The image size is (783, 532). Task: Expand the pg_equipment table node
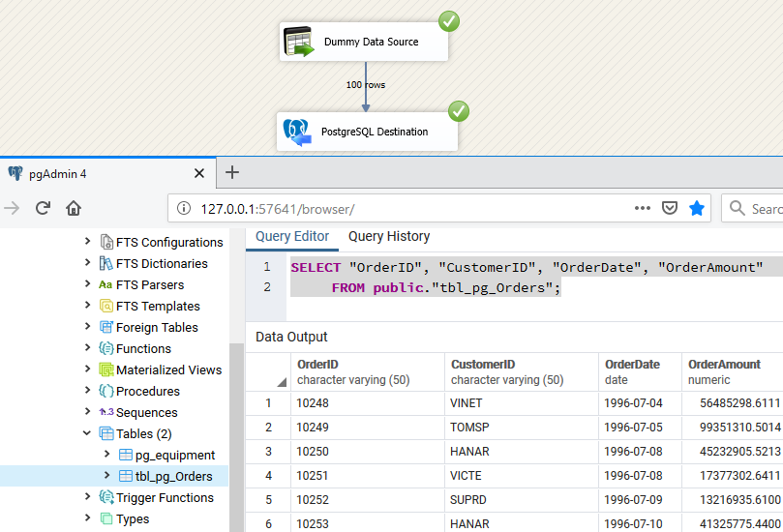106,455
